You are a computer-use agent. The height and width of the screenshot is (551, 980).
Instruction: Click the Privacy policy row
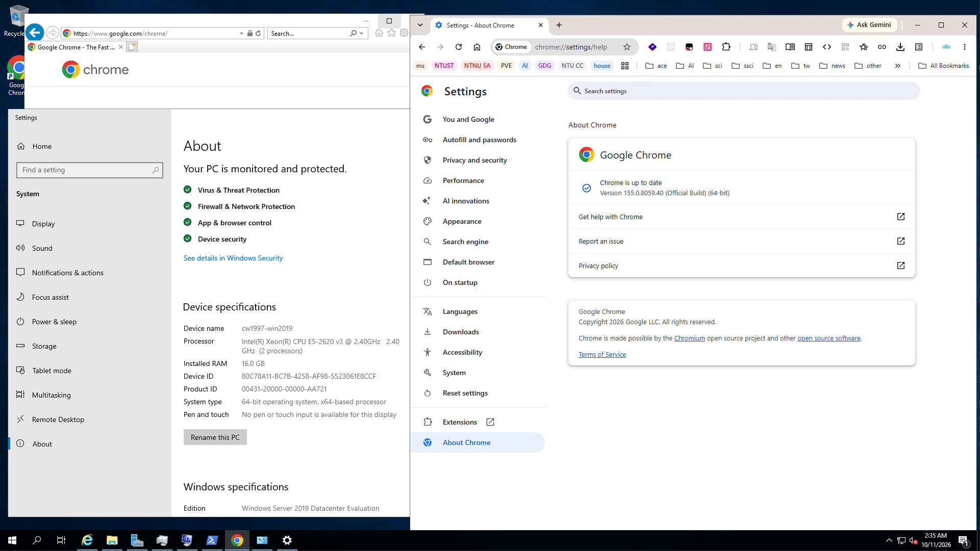pos(742,266)
